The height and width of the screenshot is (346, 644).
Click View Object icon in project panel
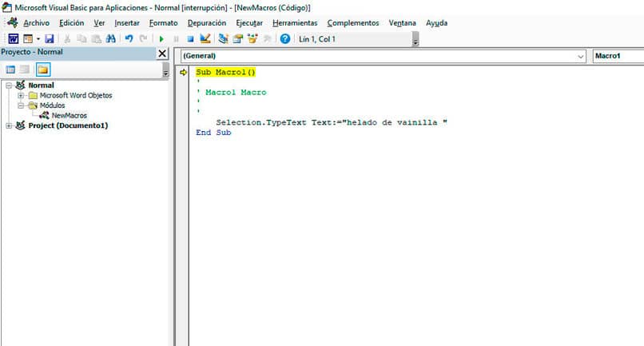[25, 70]
